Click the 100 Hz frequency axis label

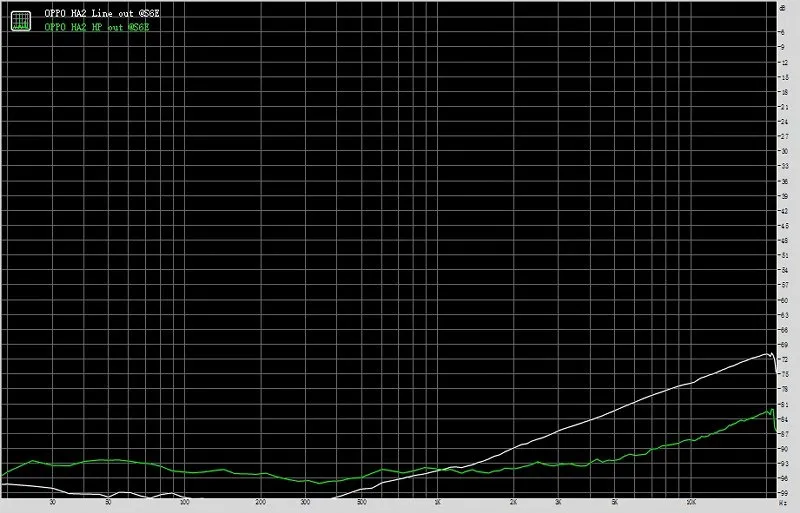[185, 502]
